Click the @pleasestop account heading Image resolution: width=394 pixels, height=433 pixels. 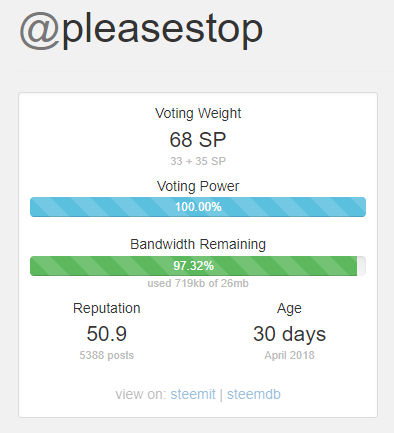click(x=141, y=30)
